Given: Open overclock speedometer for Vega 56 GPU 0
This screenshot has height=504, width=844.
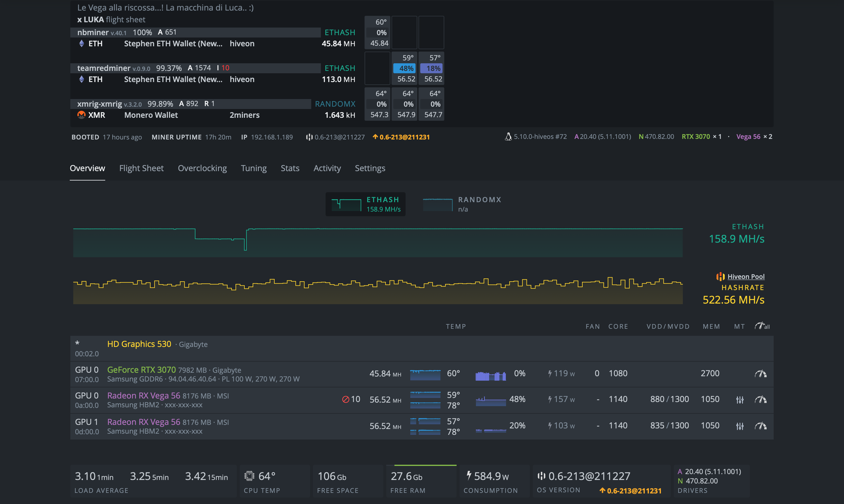Looking at the screenshot, I should [x=760, y=399].
